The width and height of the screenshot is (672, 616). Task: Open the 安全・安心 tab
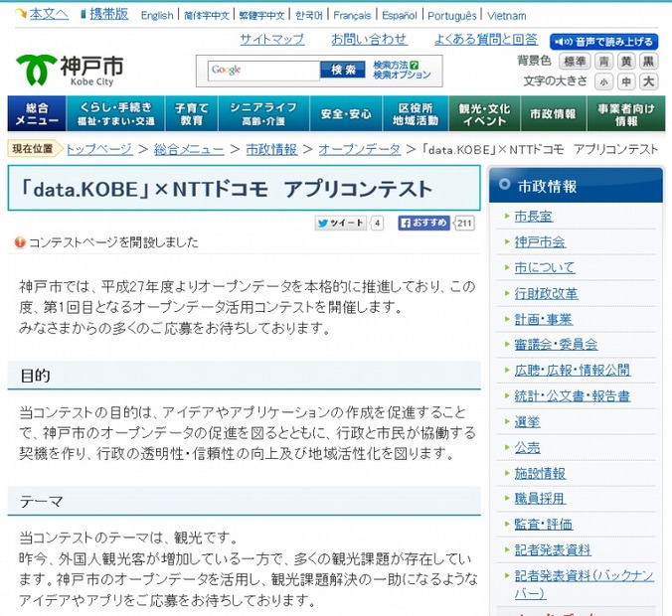click(x=346, y=113)
